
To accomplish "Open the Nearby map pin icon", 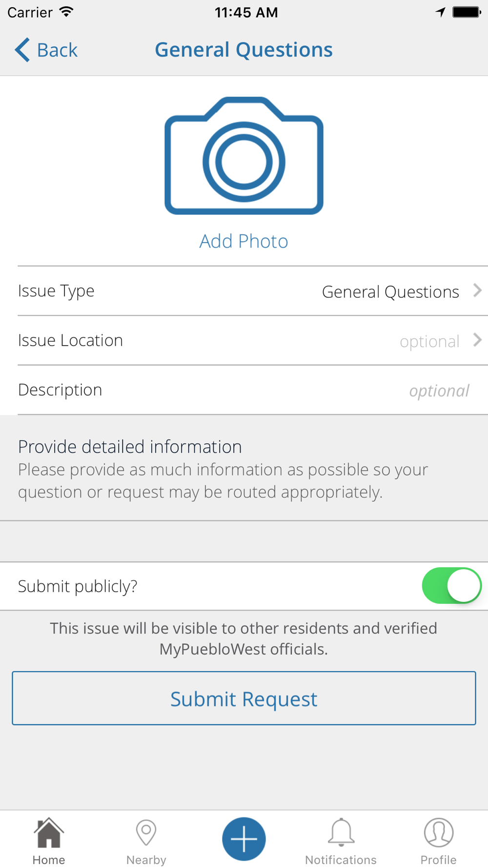I will click(x=146, y=832).
